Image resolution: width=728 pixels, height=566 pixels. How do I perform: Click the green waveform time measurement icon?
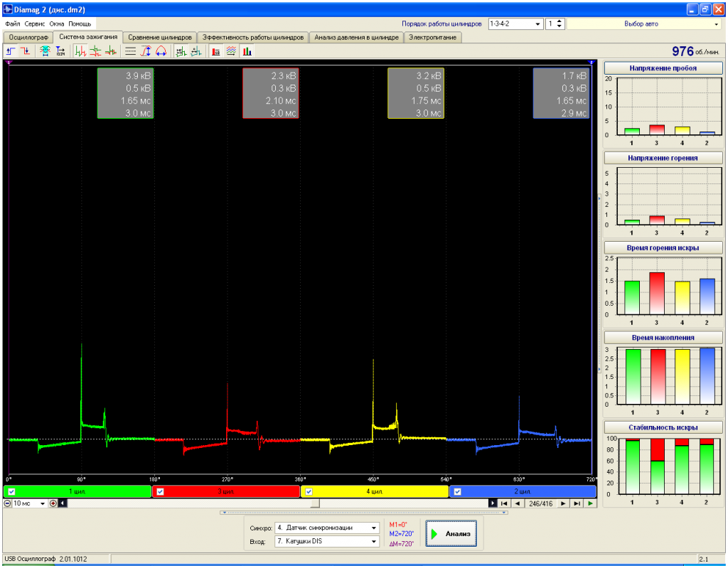point(181,51)
